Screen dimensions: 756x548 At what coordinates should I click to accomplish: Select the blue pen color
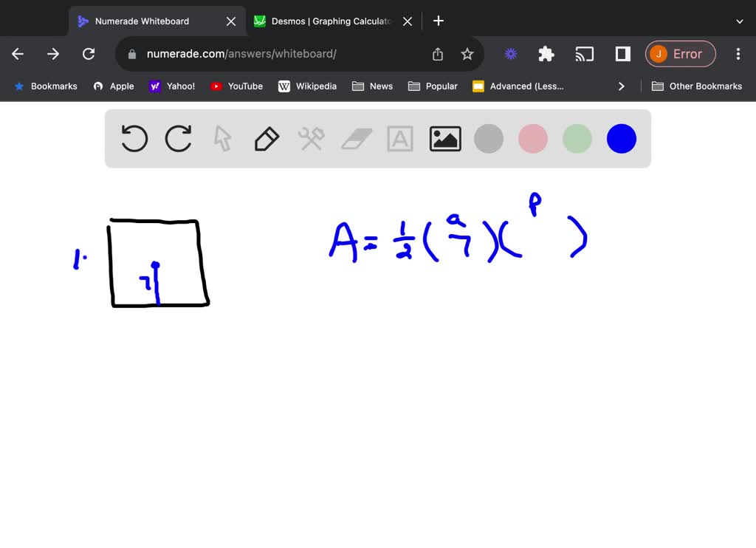pos(621,138)
